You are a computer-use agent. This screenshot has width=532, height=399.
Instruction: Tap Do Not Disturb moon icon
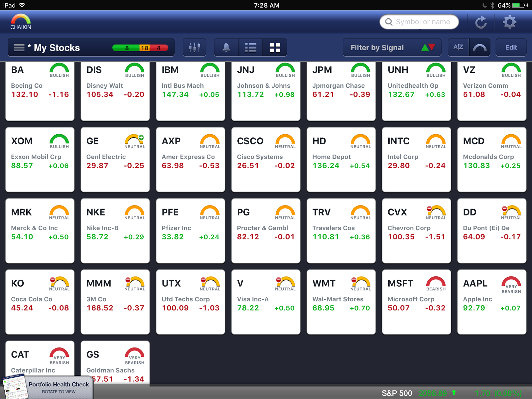pyautogui.click(x=484, y=5)
